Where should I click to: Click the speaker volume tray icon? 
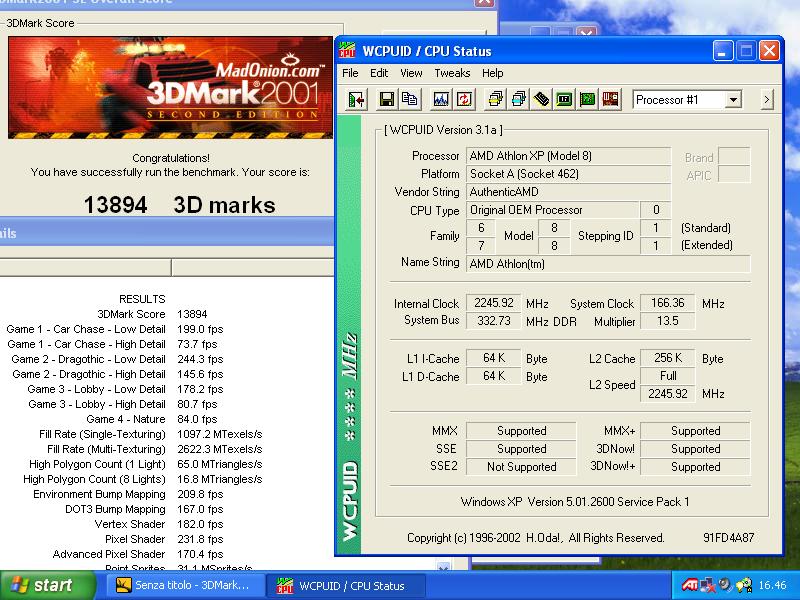click(724, 585)
